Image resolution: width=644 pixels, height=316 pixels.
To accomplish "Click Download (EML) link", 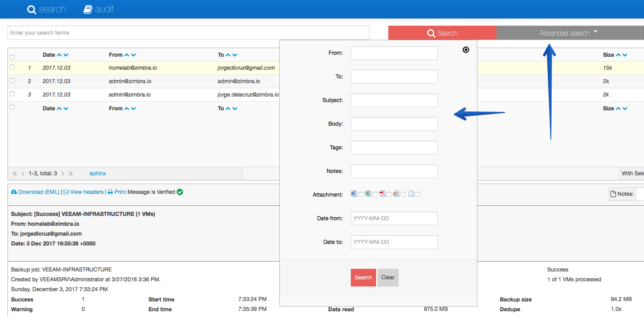I will [35, 192].
